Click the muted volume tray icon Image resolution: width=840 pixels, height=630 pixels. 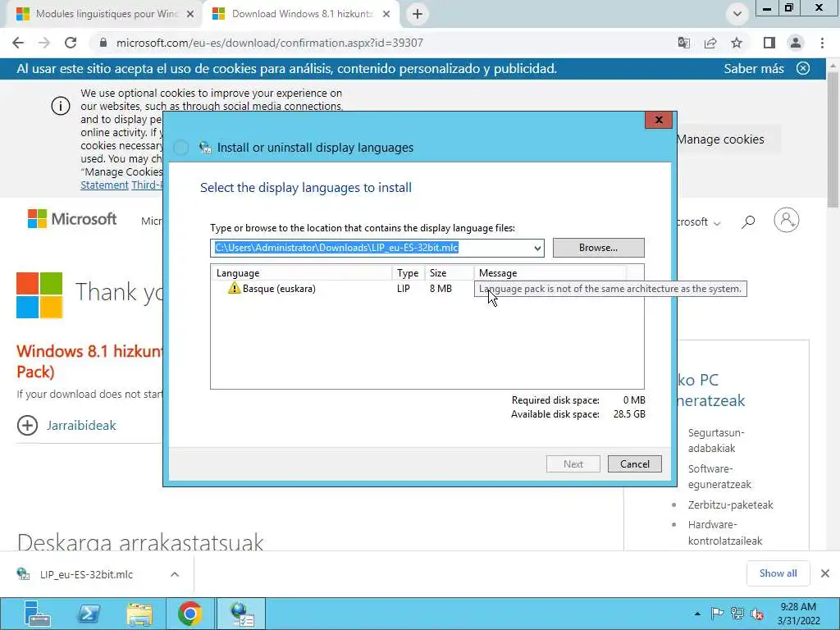pos(757,614)
